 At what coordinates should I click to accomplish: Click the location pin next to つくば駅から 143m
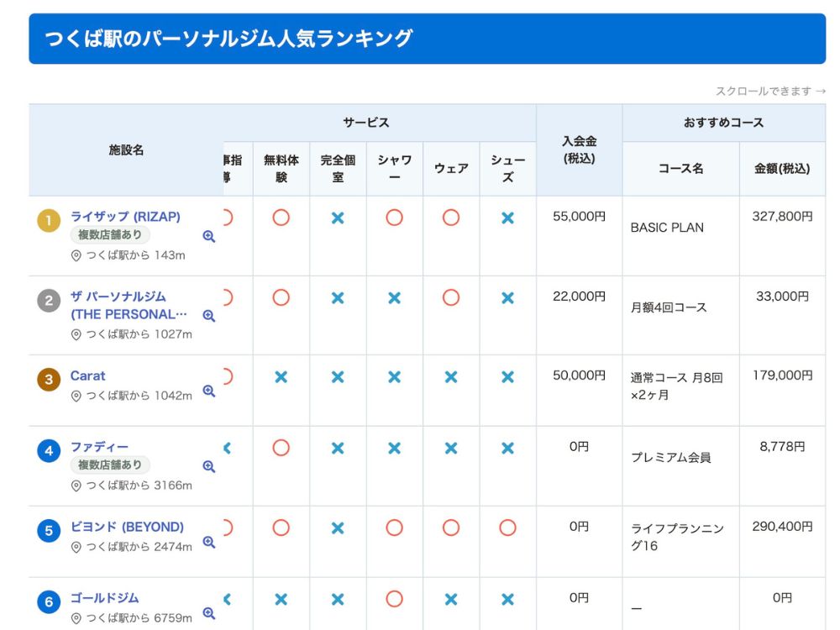pos(76,255)
